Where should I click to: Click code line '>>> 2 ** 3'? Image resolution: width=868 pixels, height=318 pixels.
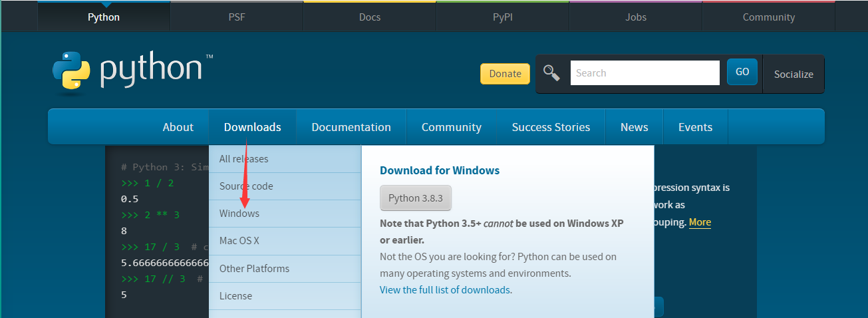pyautogui.click(x=150, y=215)
